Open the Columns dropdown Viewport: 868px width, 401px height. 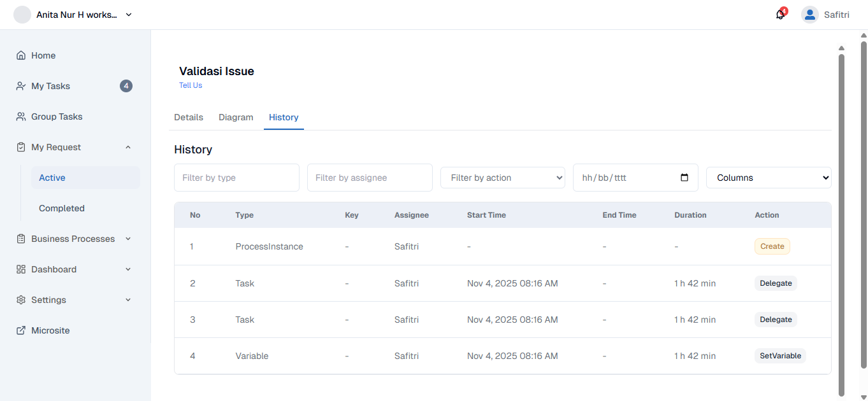click(768, 178)
